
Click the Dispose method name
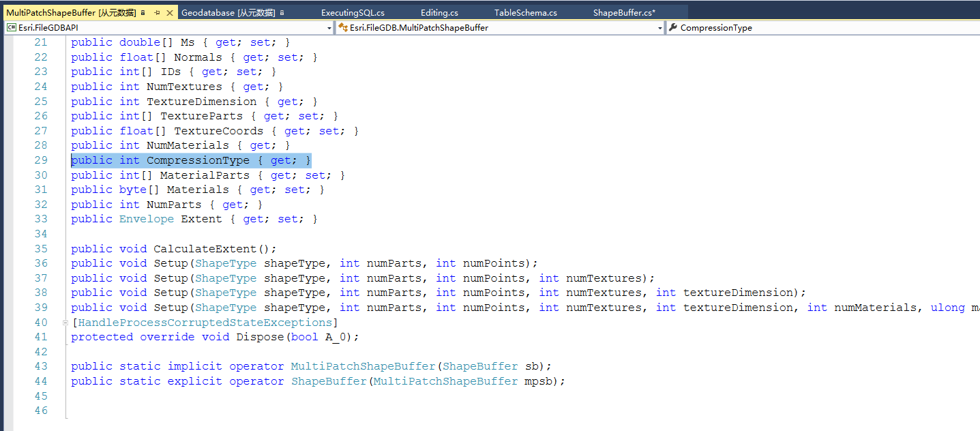(260, 337)
